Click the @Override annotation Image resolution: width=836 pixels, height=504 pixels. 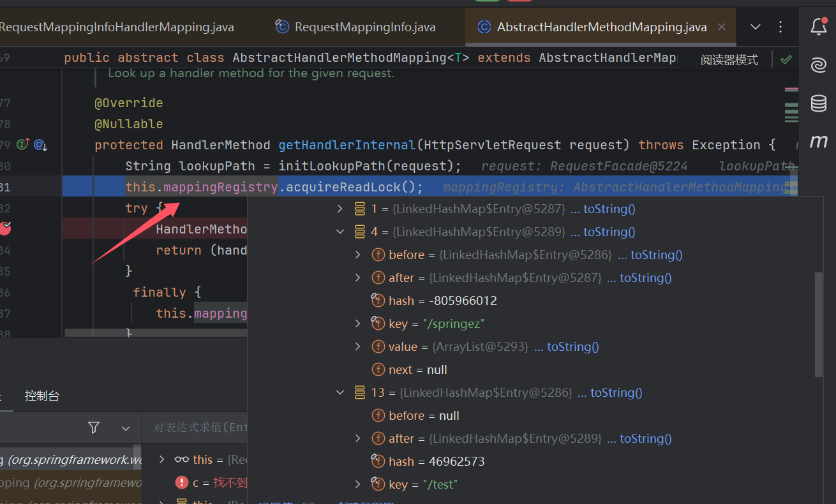[129, 103]
